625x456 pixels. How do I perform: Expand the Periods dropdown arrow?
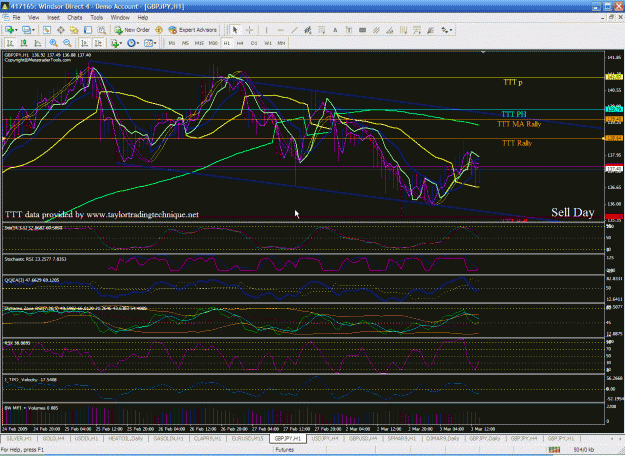(138, 43)
